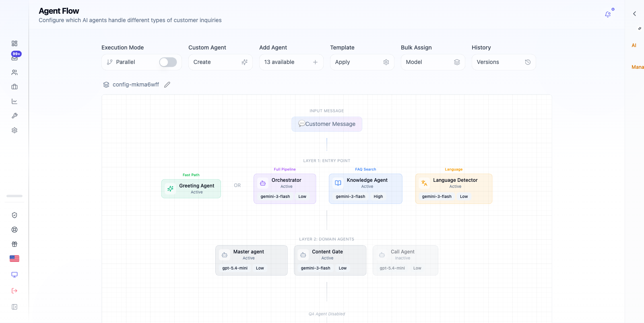Open the analytics chart icon in sidebar
This screenshot has height=323, width=644.
click(x=14, y=101)
